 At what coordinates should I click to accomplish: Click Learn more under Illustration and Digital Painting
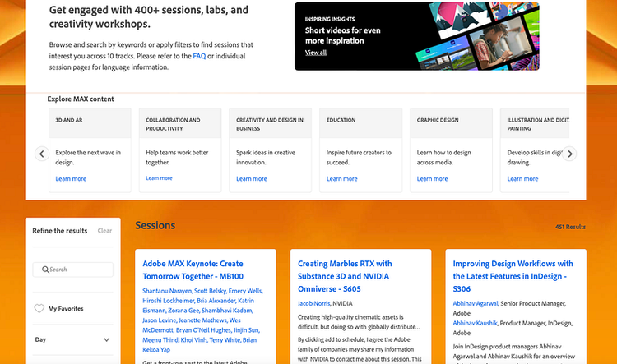522,178
